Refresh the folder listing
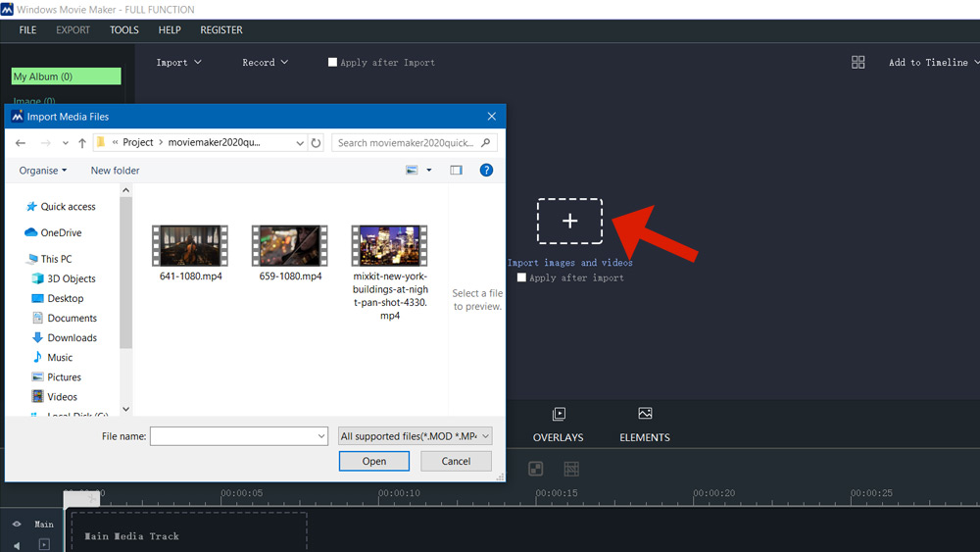Screen dimensions: 980x552 point(317,142)
